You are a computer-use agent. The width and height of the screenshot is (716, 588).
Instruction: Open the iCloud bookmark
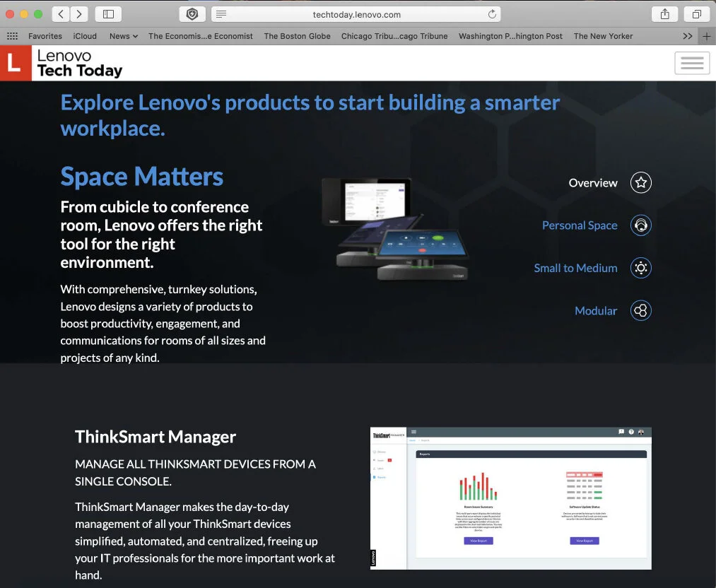click(x=85, y=36)
